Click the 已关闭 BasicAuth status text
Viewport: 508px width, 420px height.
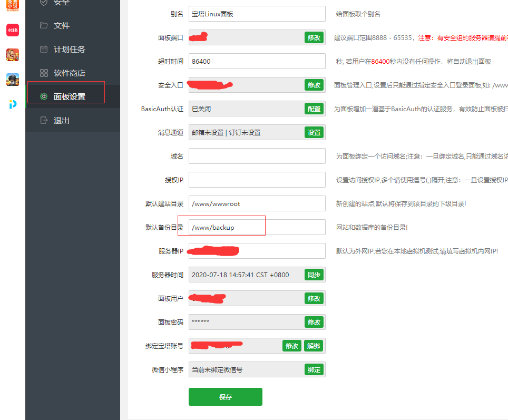click(x=201, y=109)
